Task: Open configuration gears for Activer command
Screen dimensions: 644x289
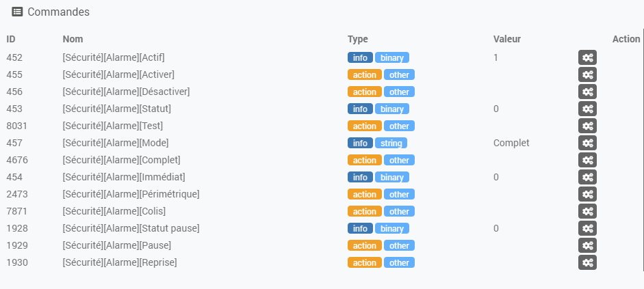Action: tap(587, 74)
